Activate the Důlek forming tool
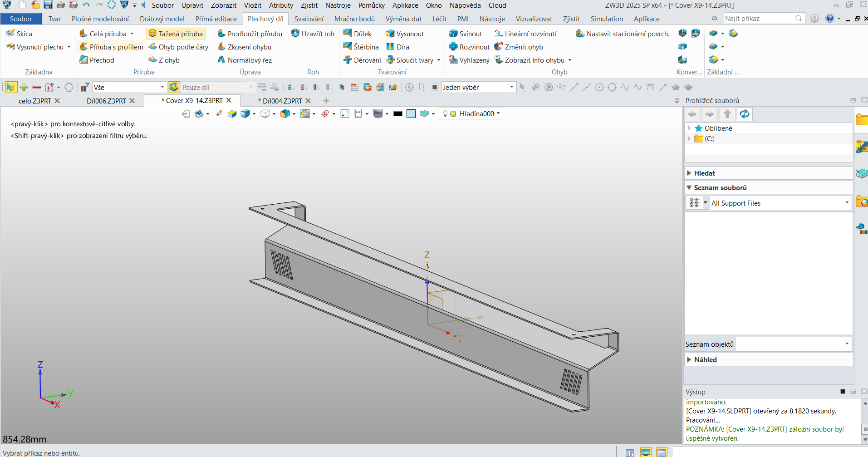Image resolution: width=868 pixels, height=457 pixels. coord(358,34)
